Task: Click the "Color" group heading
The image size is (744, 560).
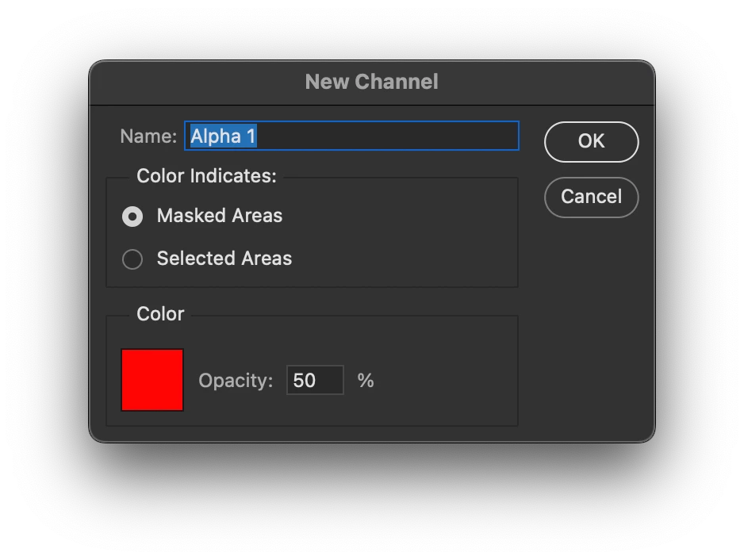Action: (160, 314)
